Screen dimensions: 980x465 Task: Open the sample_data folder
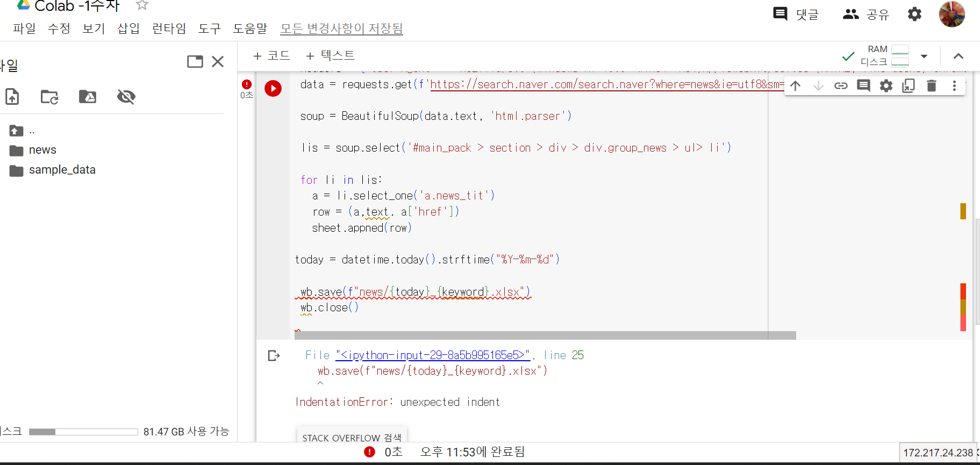pyautogui.click(x=53, y=170)
